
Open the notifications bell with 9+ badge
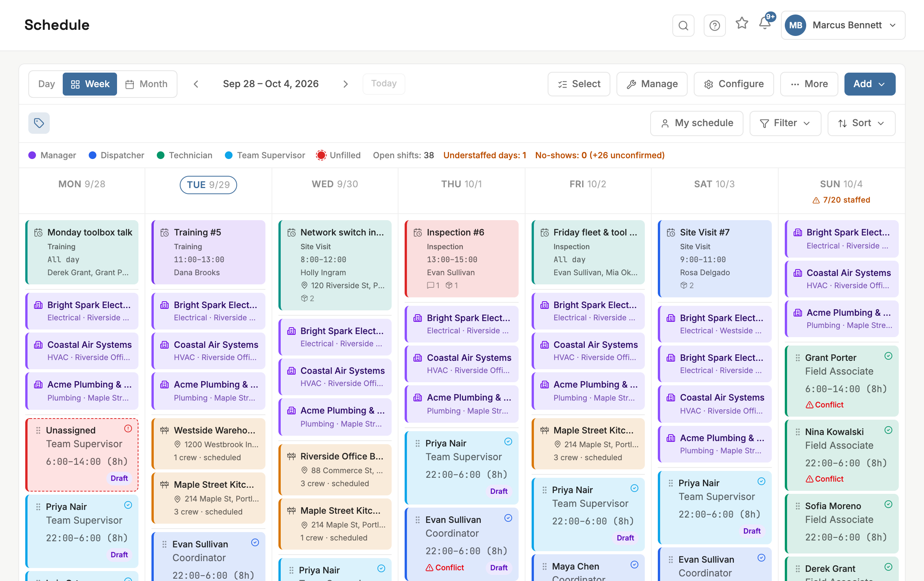[766, 23]
